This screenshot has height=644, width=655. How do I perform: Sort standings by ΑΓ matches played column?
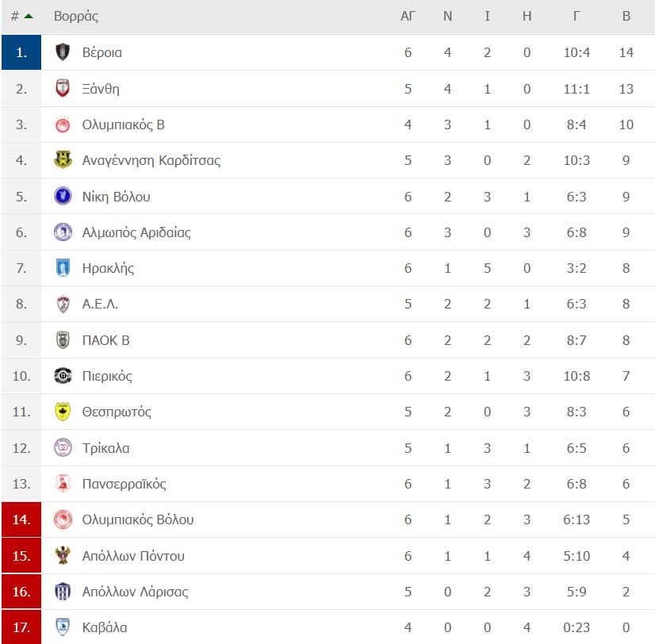(x=408, y=17)
